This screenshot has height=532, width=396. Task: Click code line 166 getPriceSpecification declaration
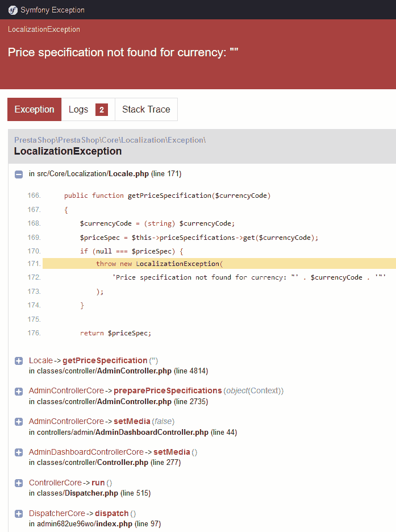(167, 196)
